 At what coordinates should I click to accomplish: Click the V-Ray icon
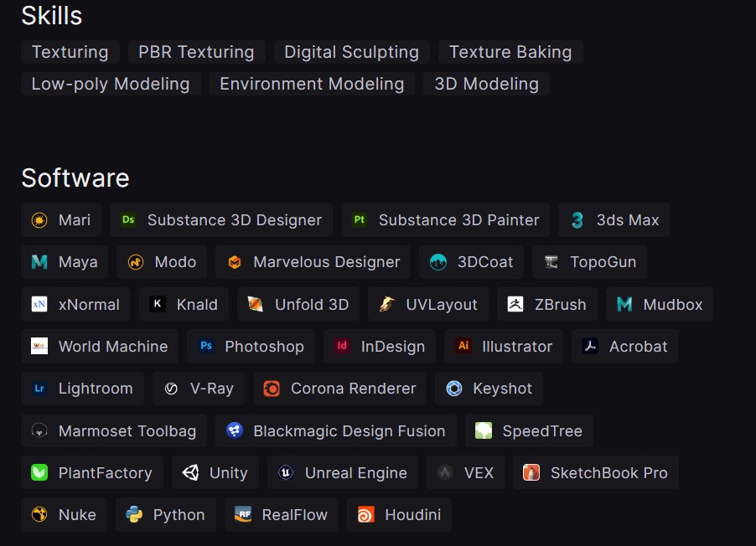point(171,389)
